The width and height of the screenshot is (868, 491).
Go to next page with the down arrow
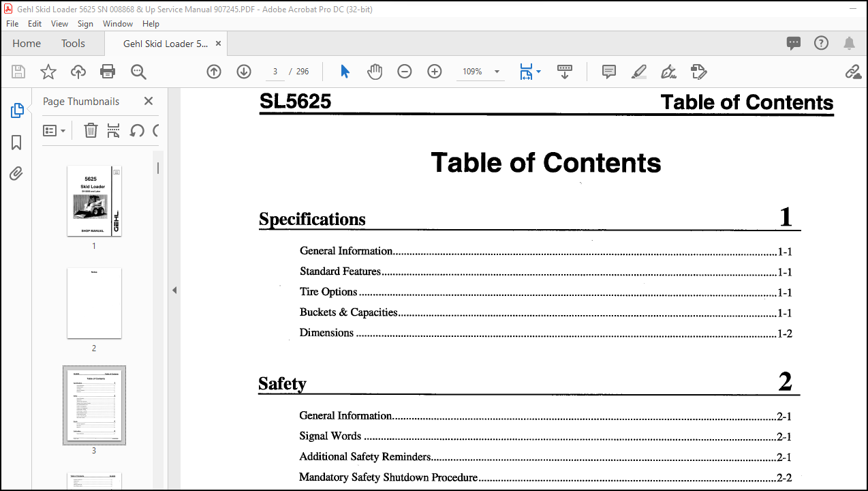point(244,72)
